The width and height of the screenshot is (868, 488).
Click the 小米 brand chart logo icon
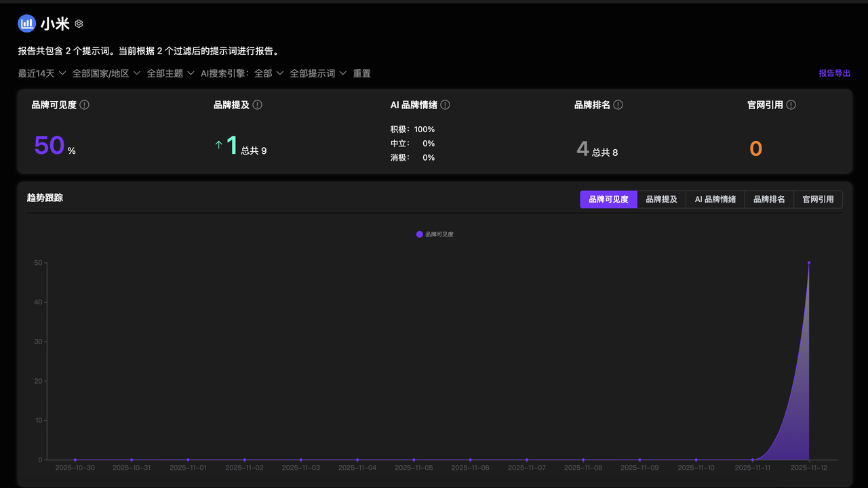click(26, 23)
